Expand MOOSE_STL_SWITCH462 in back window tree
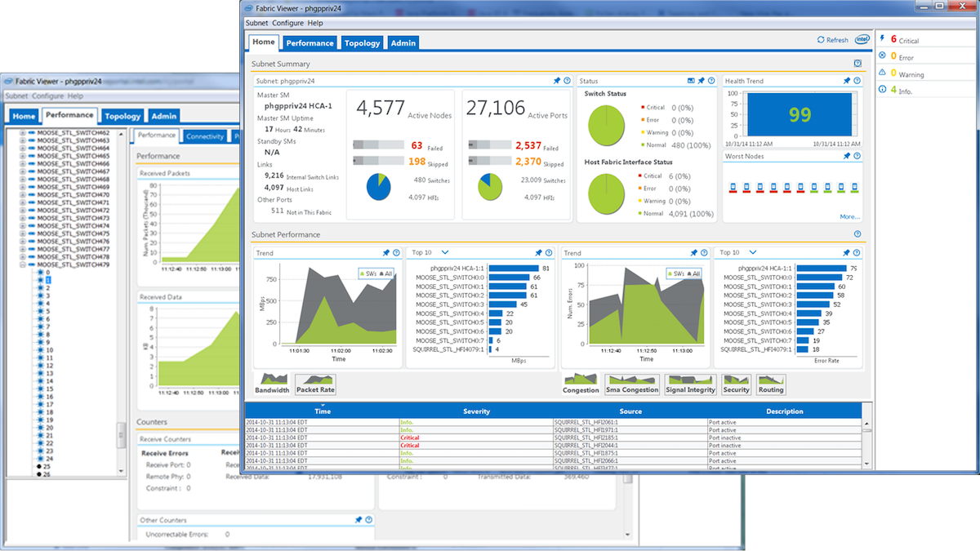Viewport: 980px width, 551px height. (22, 132)
